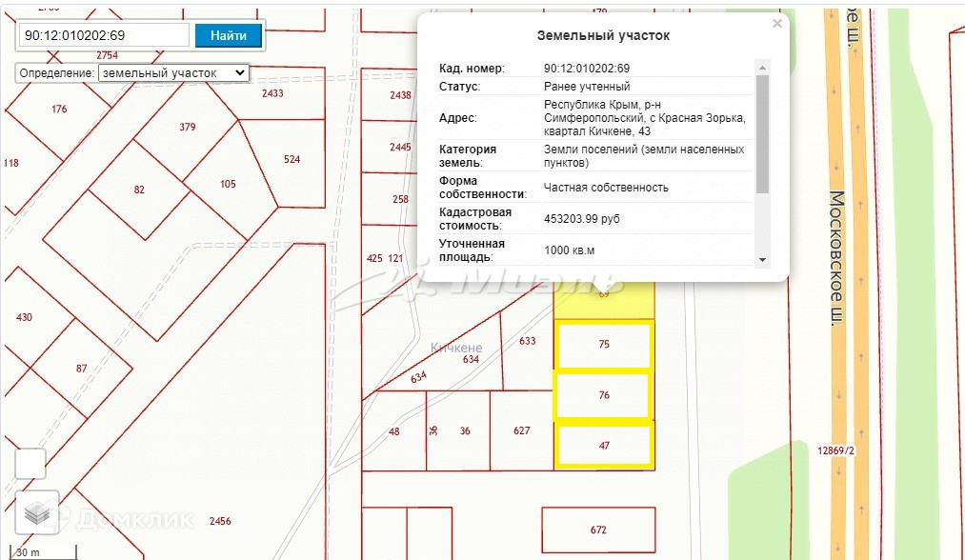Select parcel 430 on the map

pos(24,317)
